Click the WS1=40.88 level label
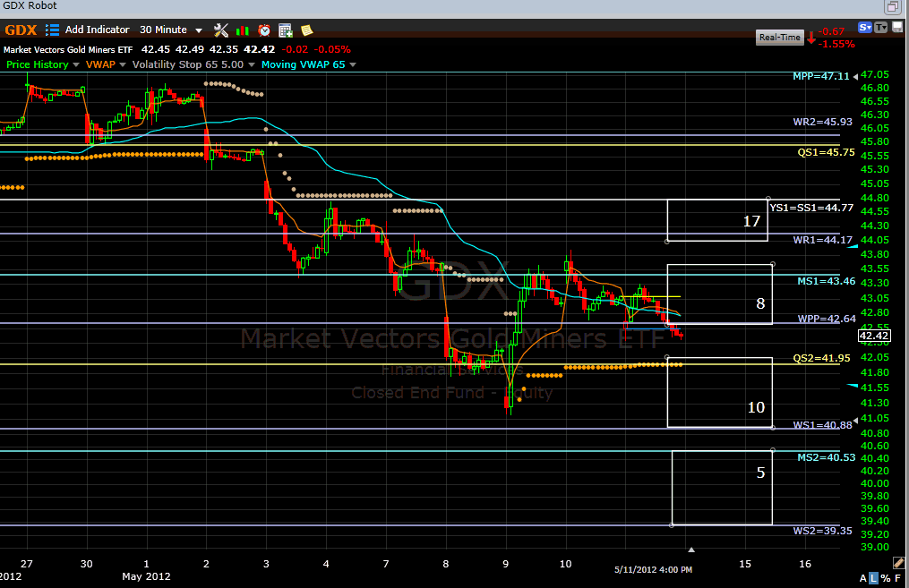This screenshot has width=909, height=588. pyautogui.click(x=823, y=424)
